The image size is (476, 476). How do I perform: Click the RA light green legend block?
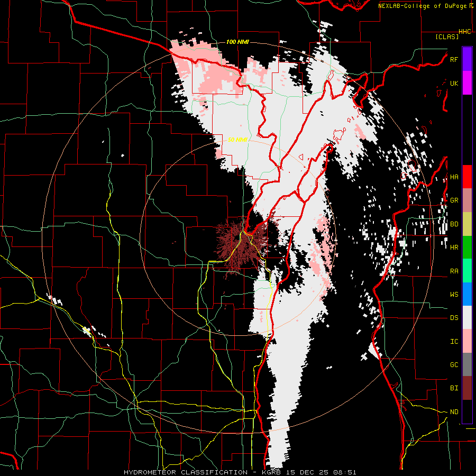[x=467, y=271]
